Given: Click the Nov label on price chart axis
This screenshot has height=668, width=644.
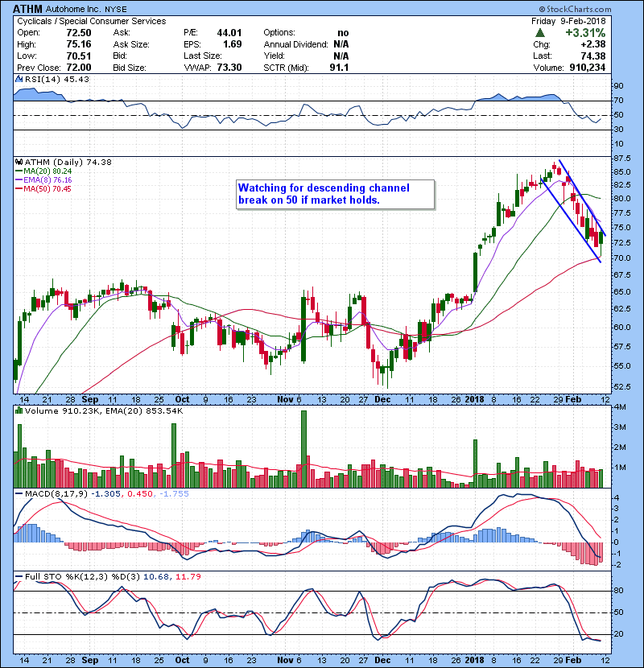Looking at the screenshot, I should pos(285,400).
